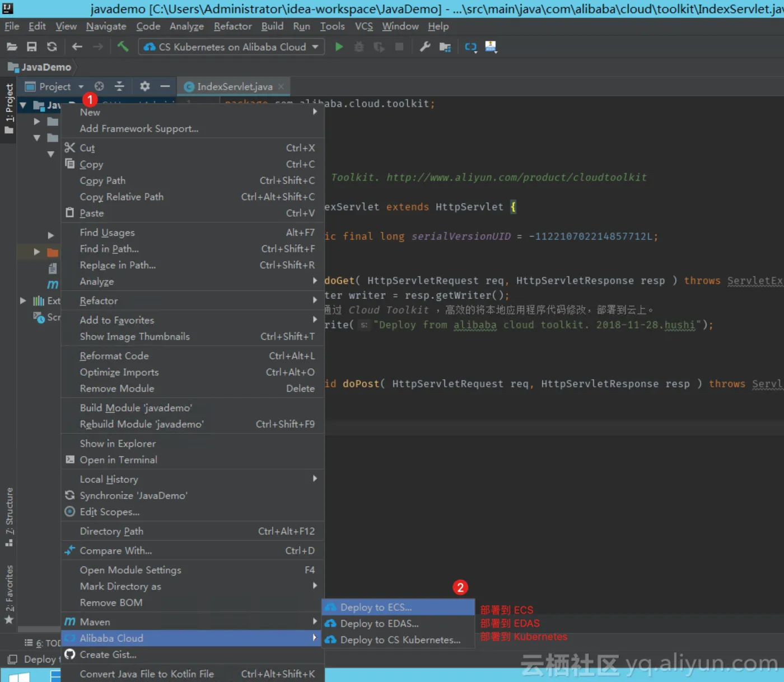
Task: Click the rightmost toolbar icon
Action: 491,47
